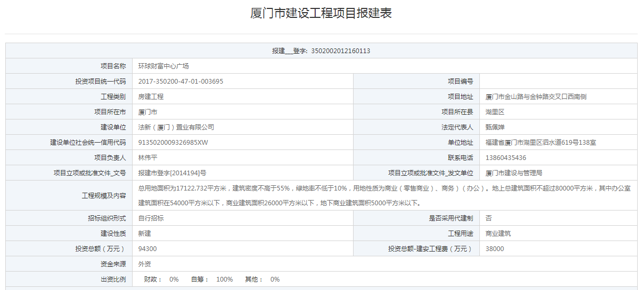Screen dimensions: 644x290
Task: Select construction cost value 38000
Action: pos(495,249)
